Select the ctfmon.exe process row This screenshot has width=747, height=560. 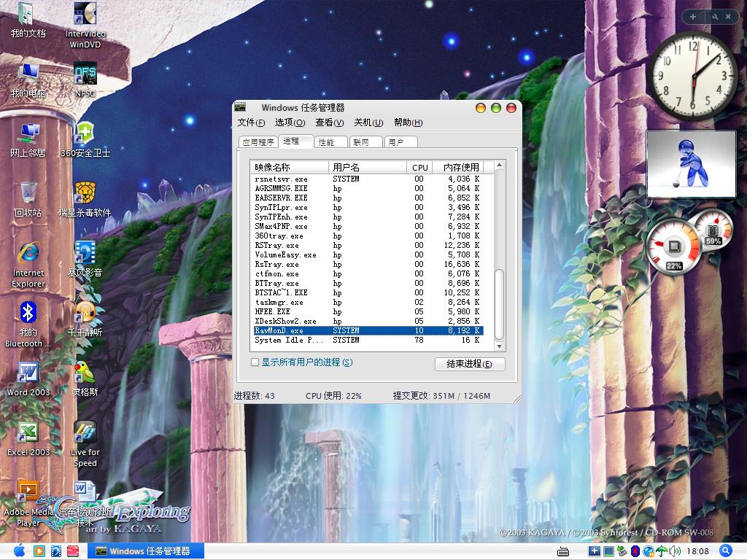(368, 274)
